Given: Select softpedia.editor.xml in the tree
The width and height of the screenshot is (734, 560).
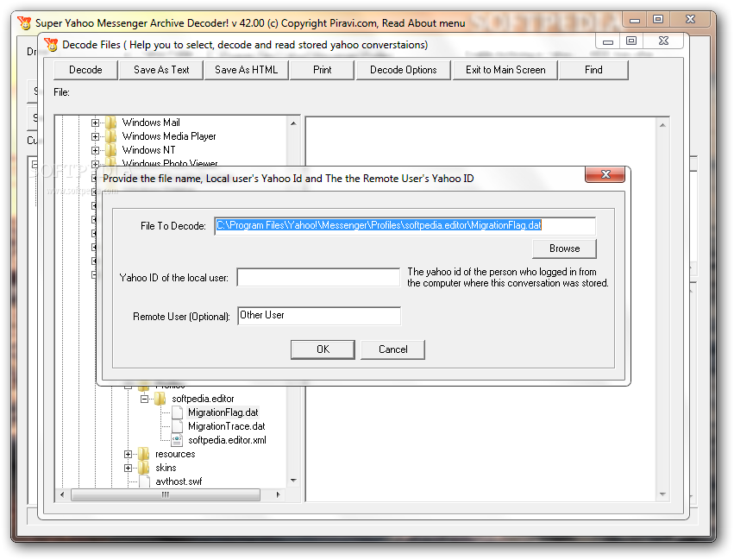Looking at the screenshot, I should (227, 440).
